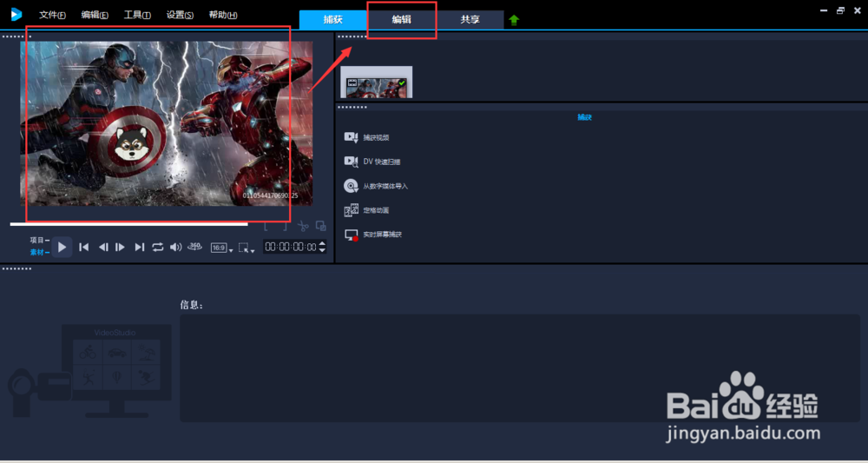Increase timecode with the up arrow

point(323,243)
